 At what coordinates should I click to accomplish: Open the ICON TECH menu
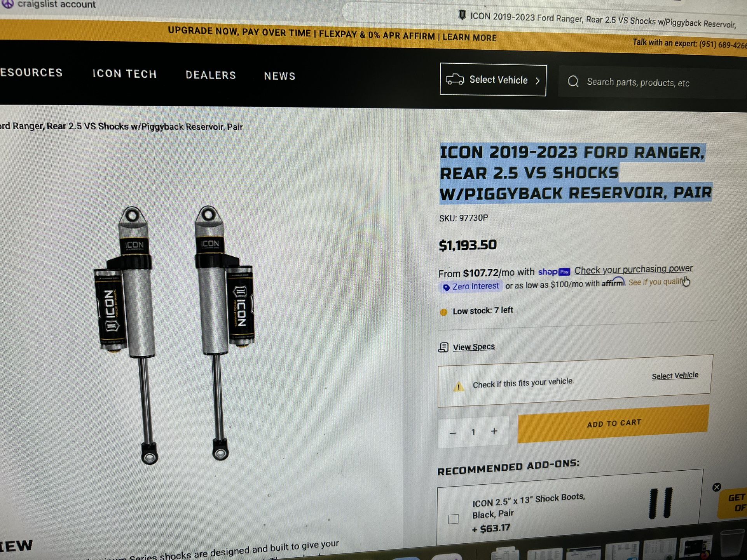click(x=124, y=74)
